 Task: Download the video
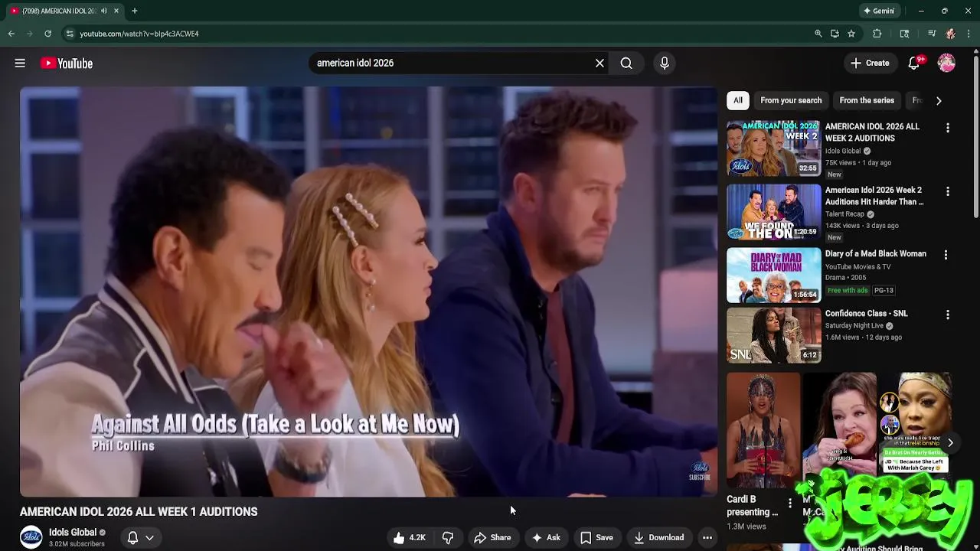(x=658, y=538)
